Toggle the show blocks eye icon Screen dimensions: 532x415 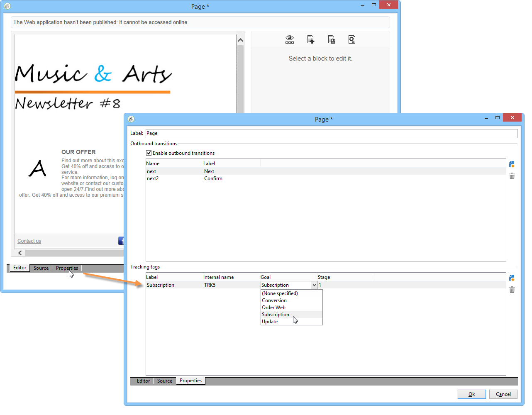290,39
